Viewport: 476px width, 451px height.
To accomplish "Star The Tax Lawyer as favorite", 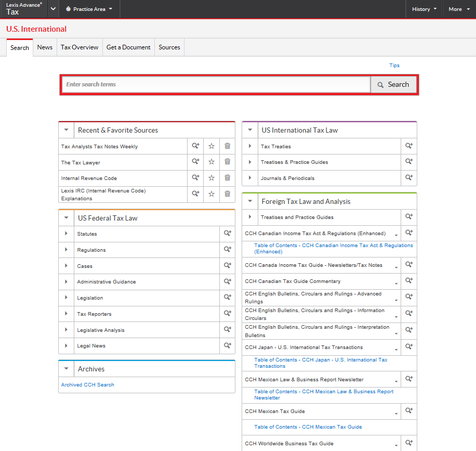I will point(211,162).
